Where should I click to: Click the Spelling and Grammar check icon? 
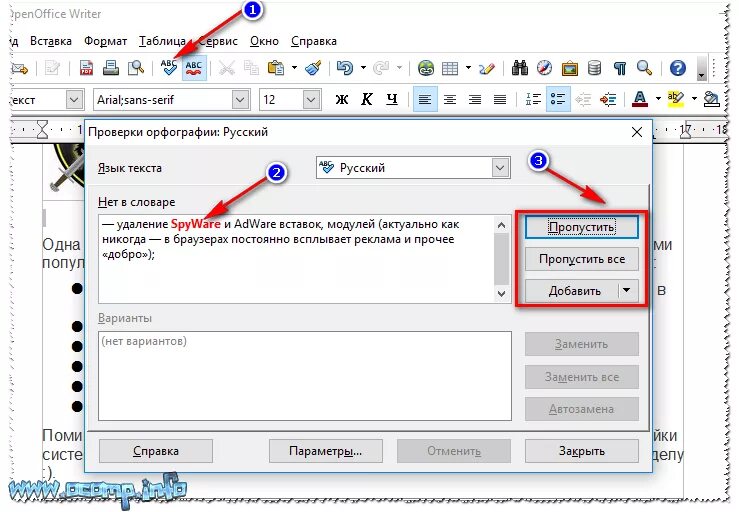[169, 68]
